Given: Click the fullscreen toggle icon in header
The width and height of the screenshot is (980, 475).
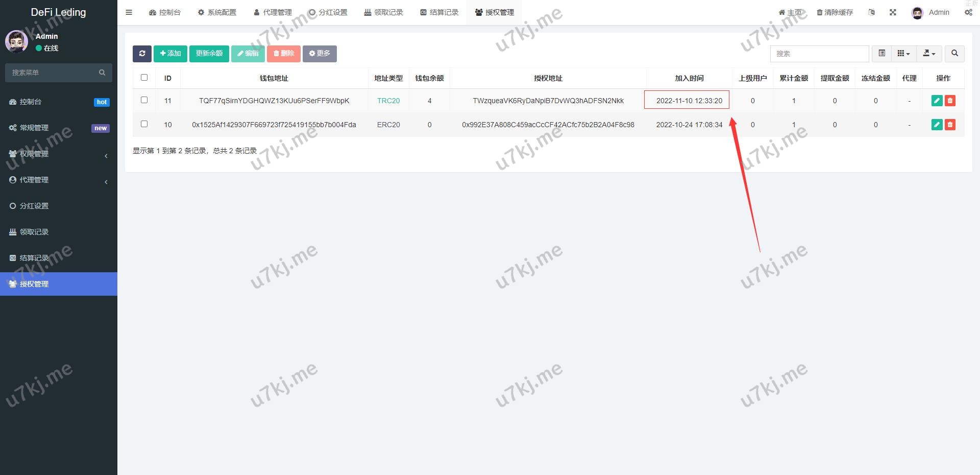Looking at the screenshot, I should pyautogui.click(x=893, y=12).
